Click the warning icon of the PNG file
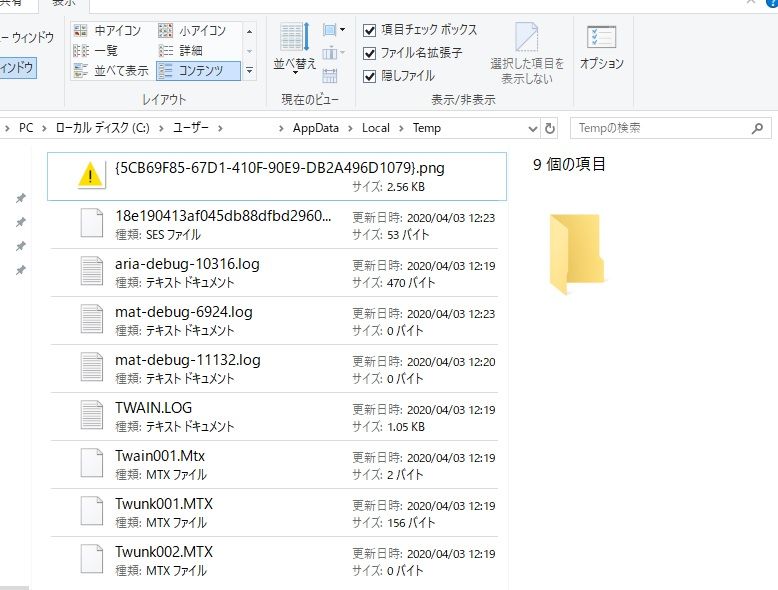 point(92,176)
